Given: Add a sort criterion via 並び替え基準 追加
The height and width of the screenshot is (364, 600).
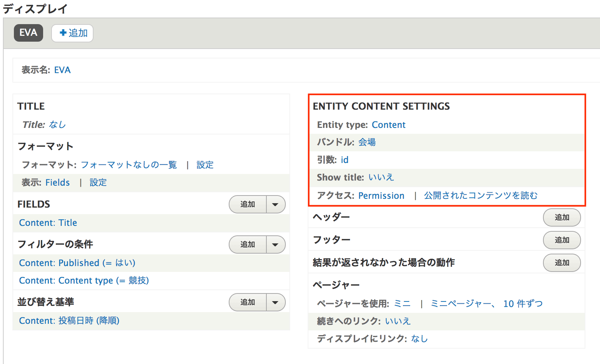Looking at the screenshot, I should tap(248, 302).
